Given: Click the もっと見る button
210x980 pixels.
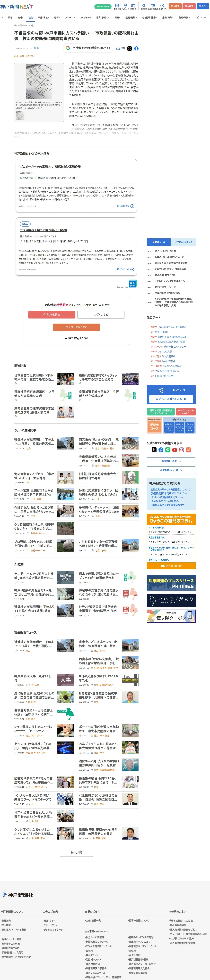Looking at the screenshot, I should tap(76, 852).
